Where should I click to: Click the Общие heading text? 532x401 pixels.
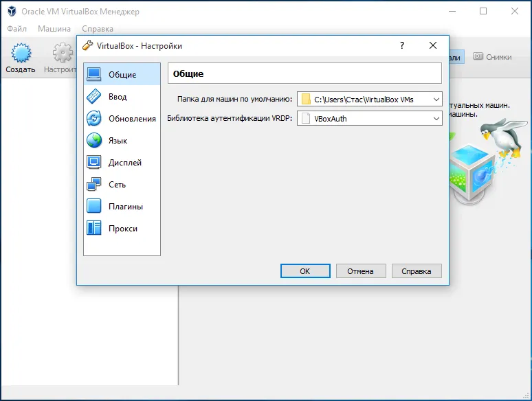(188, 73)
